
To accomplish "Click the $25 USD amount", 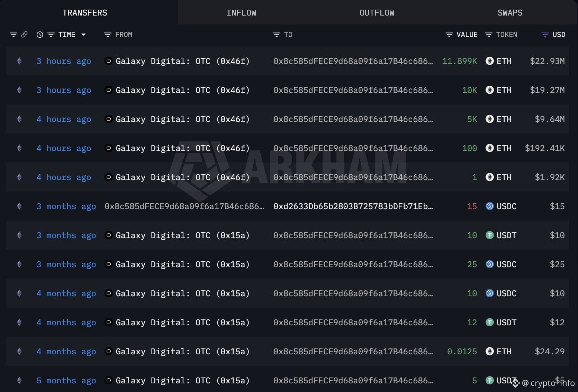I will [557, 264].
